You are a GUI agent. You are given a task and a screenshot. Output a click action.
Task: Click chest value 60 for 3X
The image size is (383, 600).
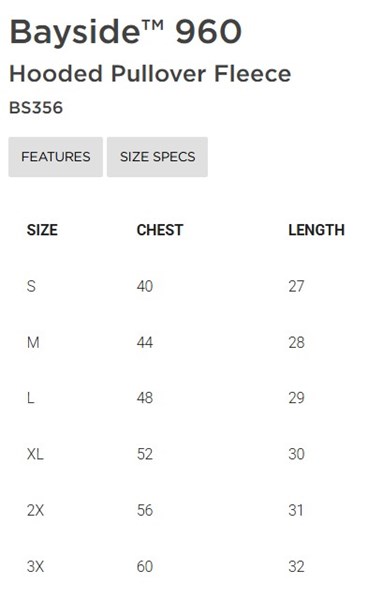click(145, 567)
